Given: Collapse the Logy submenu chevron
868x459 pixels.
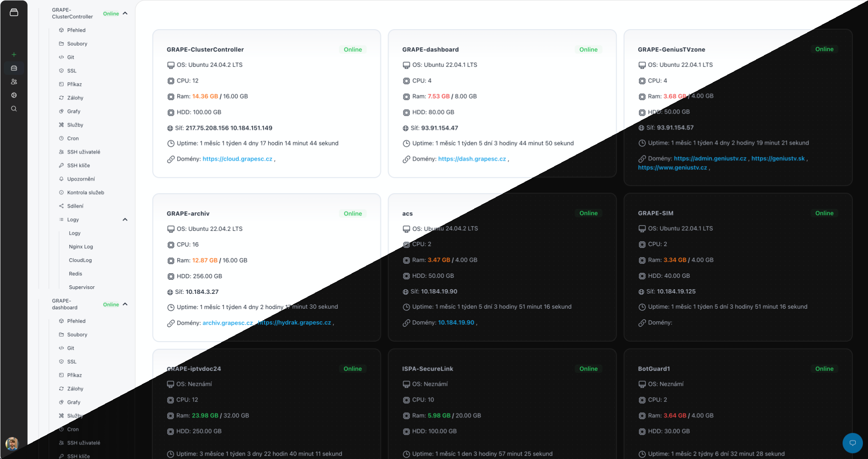Looking at the screenshot, I should [125, 219].
